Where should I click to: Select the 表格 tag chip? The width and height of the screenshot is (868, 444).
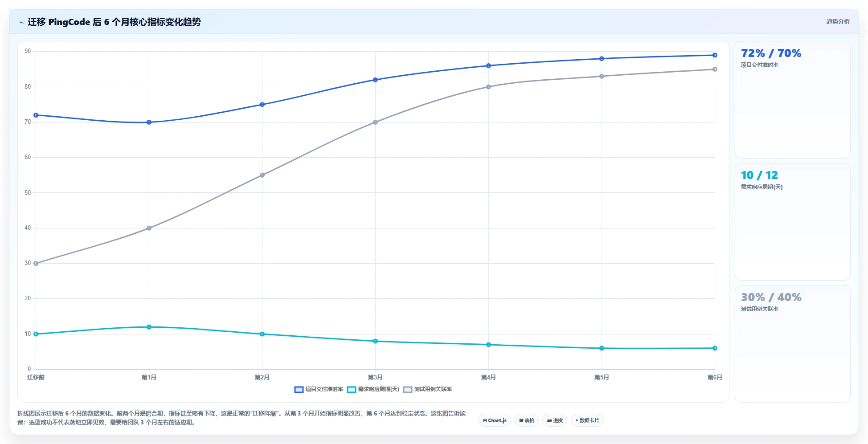(527, 420)
